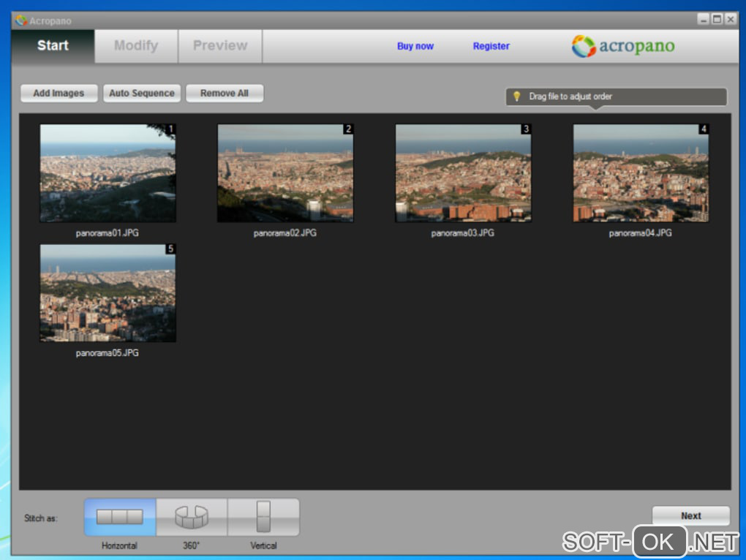The height and width of the screenshot is (560, 746).
Task: Select Vertical stitch mode icon
Action: [263, 517]
